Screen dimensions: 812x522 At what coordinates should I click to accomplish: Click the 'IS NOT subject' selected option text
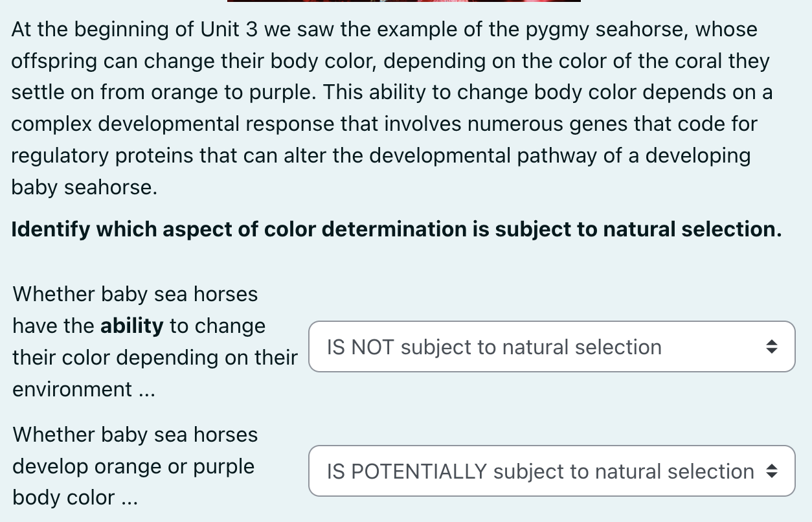click(494, 346)
